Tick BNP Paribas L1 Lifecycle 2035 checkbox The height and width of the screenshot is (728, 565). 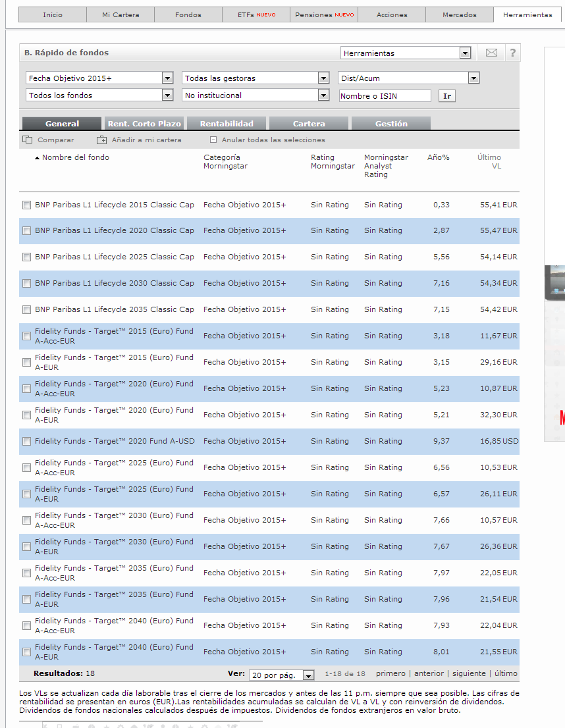(26, 309)
